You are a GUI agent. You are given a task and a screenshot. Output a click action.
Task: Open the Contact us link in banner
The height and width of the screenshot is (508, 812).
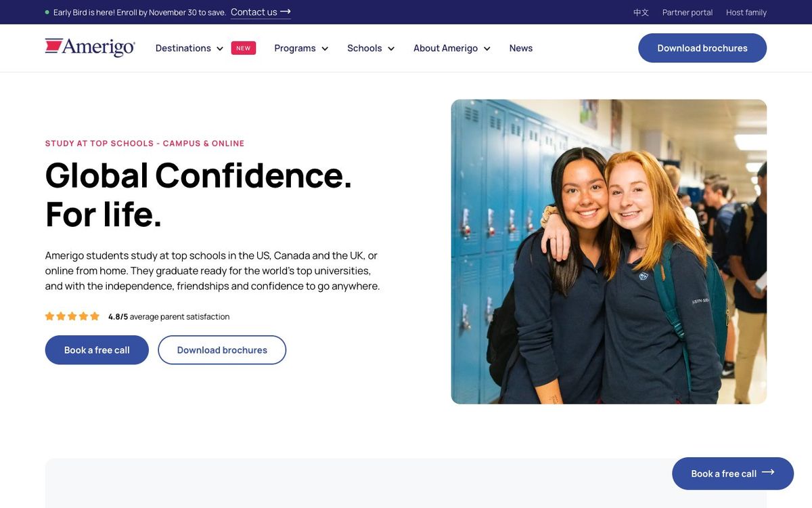261,12
